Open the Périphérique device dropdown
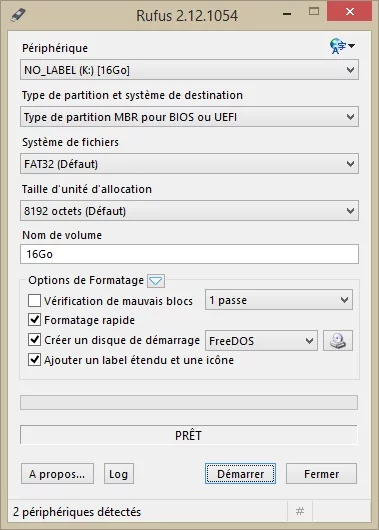 [x=189, y=70]
